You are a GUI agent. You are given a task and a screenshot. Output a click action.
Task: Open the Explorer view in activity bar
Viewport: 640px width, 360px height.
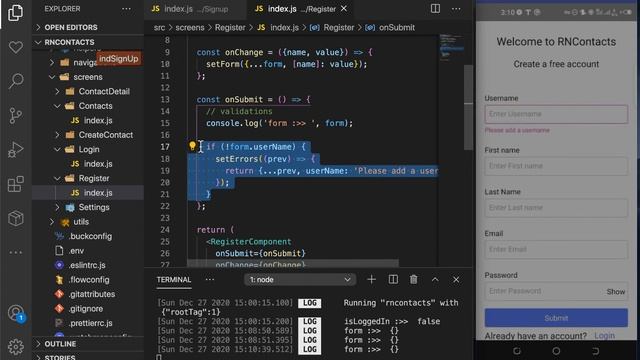coord(16,13)
